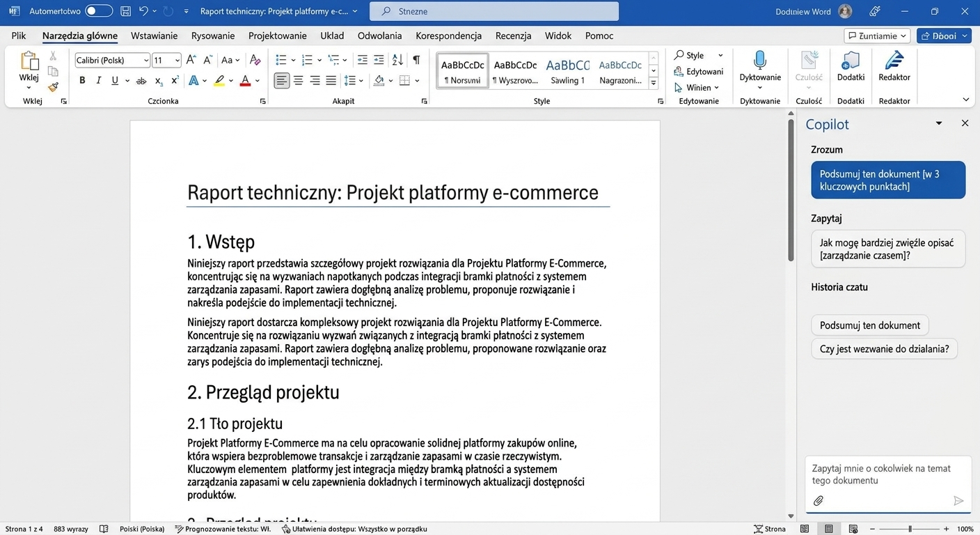Click the Save floppy disk icon

[125, 11]
